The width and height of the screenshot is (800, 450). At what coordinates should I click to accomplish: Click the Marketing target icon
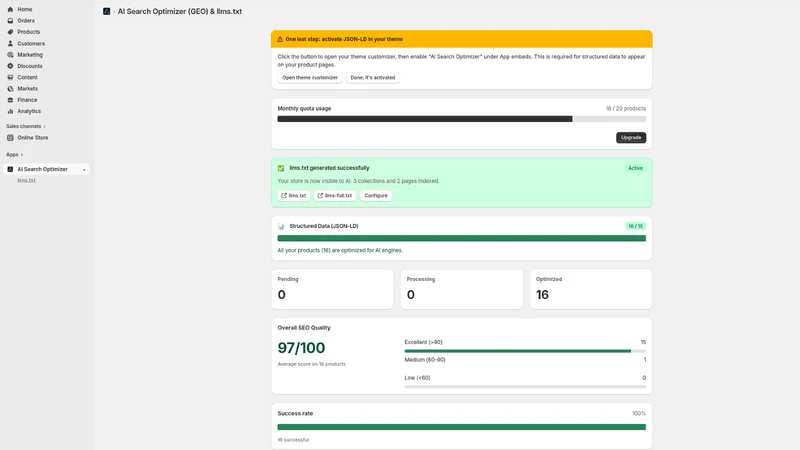click(x=10, y=55)
